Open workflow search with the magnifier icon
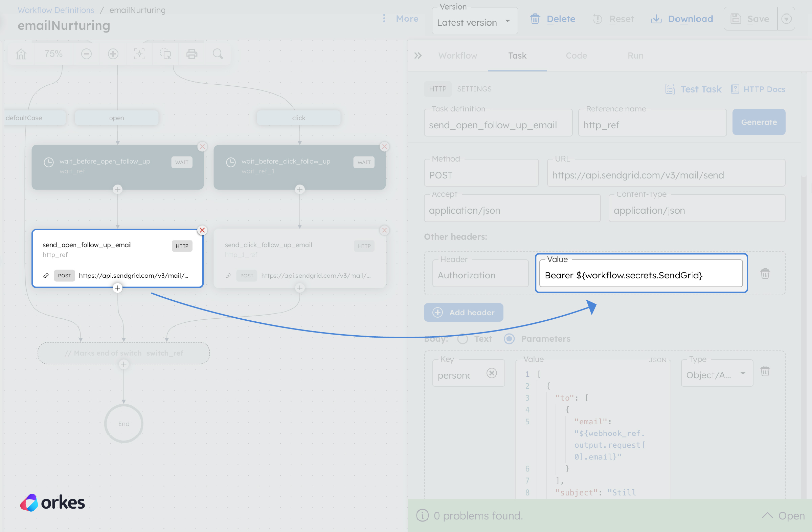 (218, 54)
